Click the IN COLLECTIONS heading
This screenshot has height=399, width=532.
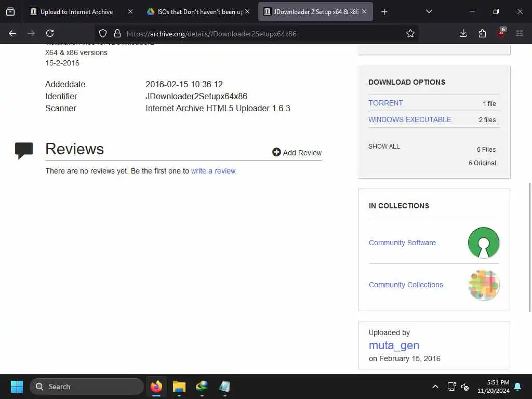click(399, 206)
